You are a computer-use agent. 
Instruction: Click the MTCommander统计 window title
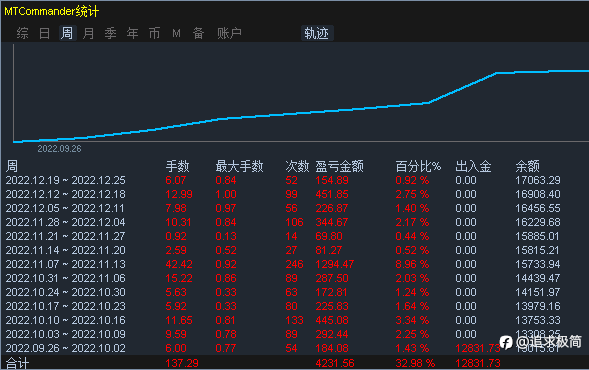[x=51, y=11]
